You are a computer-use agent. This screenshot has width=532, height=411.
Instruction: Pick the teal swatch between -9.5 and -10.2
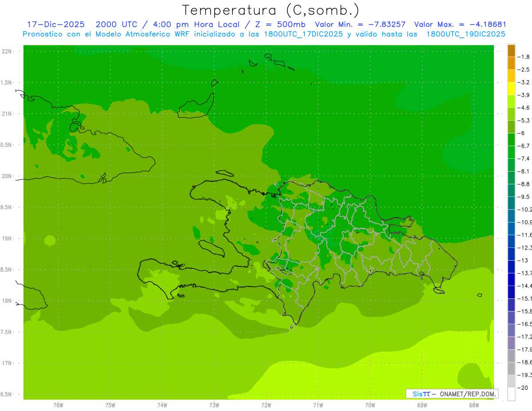pyautogui.click(x=511, y=203)
